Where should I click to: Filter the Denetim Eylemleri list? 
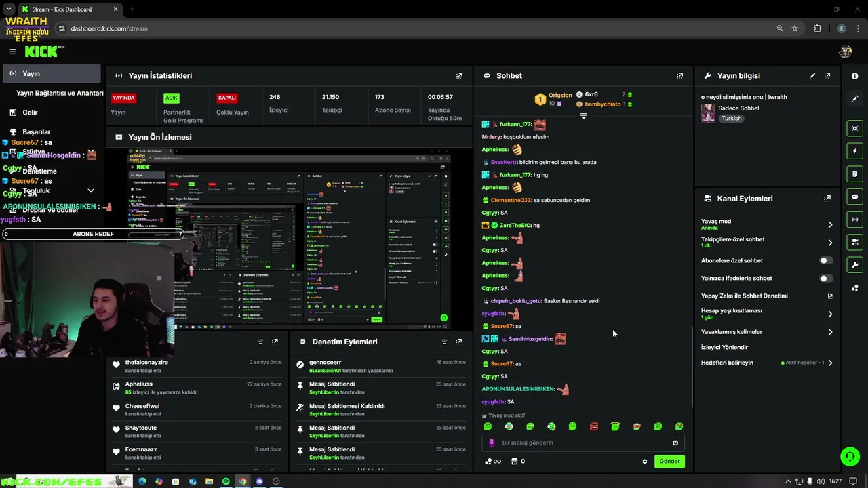pos(444,342)
